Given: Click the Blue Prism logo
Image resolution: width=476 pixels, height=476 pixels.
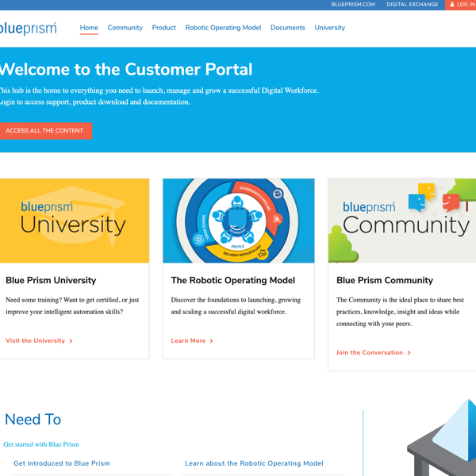Looking at the screenshot, I should (x=29, y=29).
